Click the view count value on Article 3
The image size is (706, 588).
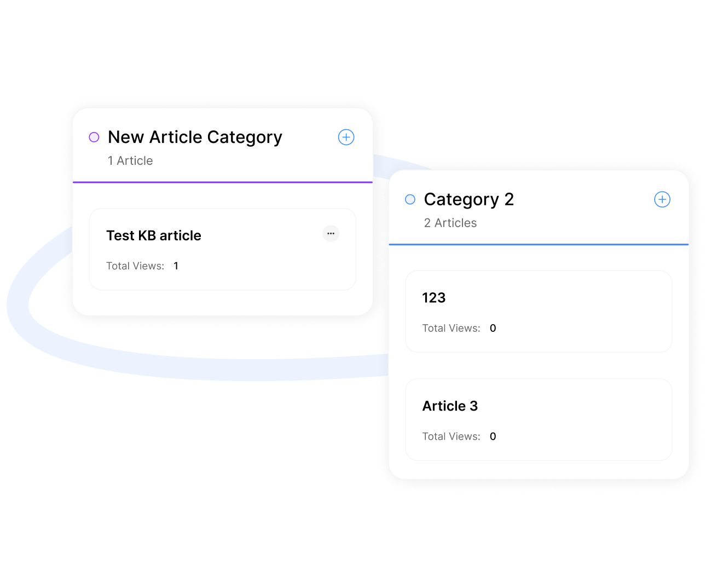493,436
